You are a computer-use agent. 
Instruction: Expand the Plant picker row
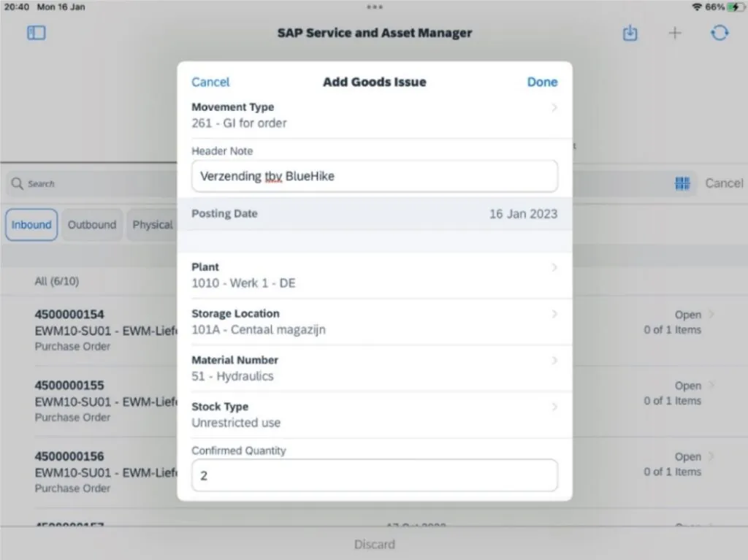(375, 275)
